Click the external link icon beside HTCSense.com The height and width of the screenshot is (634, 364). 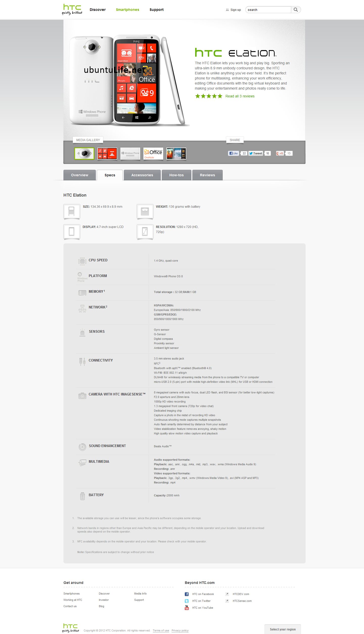pyautogui.click(x=227, y=601)
